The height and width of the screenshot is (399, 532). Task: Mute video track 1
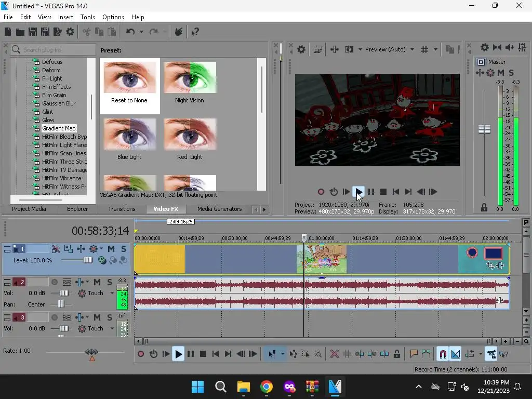point(111,249)
